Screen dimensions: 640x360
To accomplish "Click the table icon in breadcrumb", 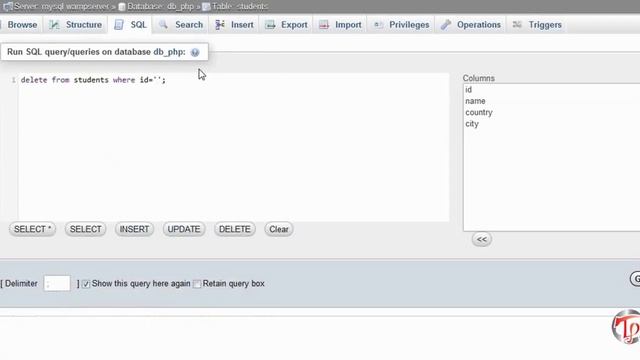I will tap(206, 7).
